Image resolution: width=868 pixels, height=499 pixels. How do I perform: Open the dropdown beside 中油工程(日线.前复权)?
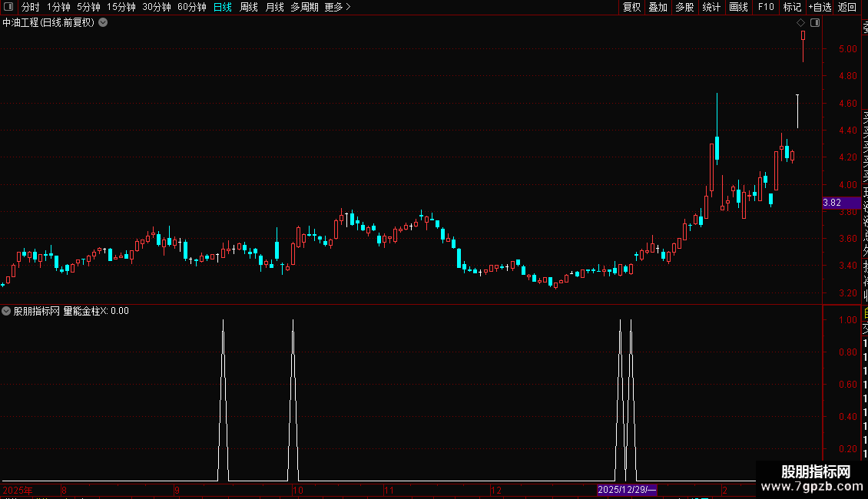coord(103,23)
